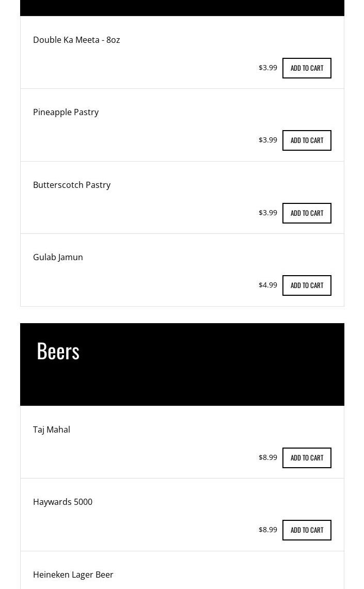
Task: Click the Double Ka Meeta - 8oz item name
Action: (x=76, y=40)
